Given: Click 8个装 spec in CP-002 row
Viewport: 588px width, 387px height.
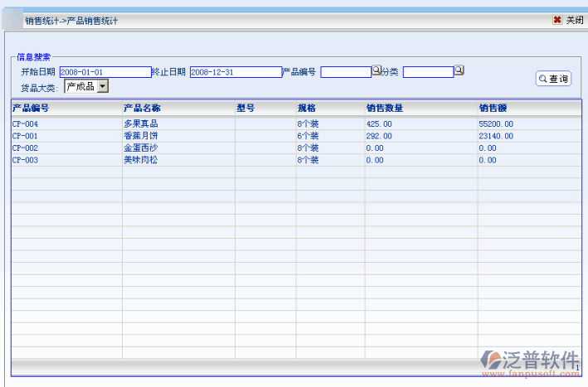Looking at the screenshot, I should (309, 148).
